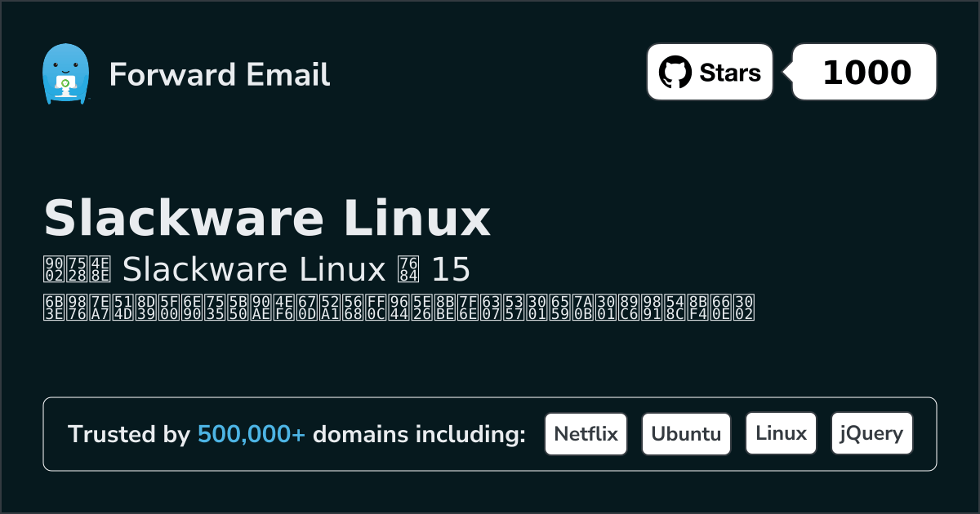Click the "domains including:" text
Viewport: 980px width, 514px height.
coord(419,435)
